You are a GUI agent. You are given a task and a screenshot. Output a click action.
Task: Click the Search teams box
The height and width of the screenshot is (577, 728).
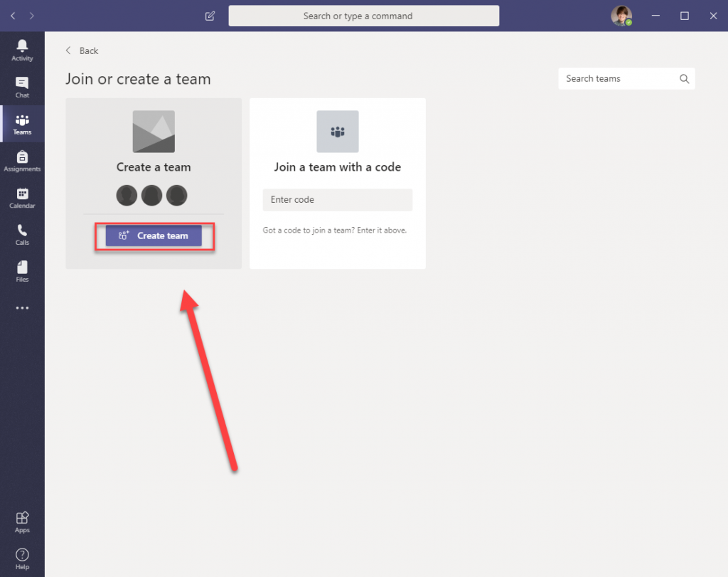[x=626, y=79]
